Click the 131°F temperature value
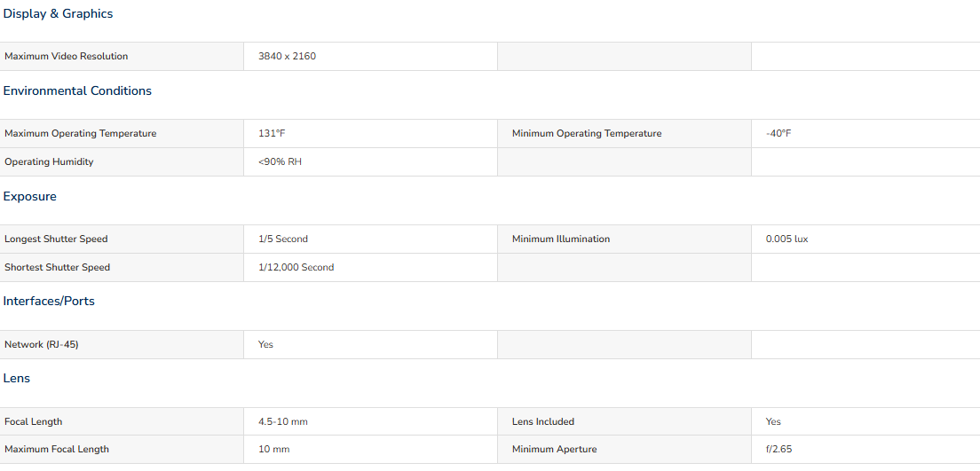This screenshot has width=980, height=471. pyautogui.click(x=272, y=133)
